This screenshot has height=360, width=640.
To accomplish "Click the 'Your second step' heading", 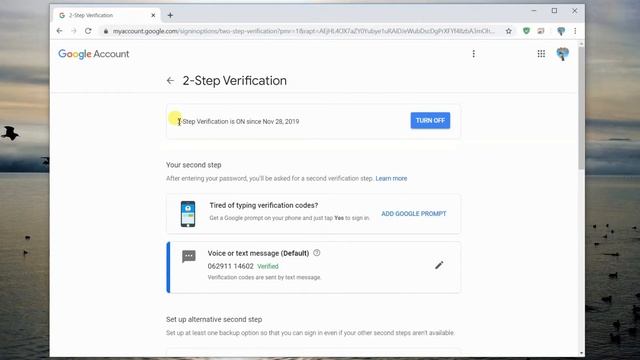I will point(193,165).
